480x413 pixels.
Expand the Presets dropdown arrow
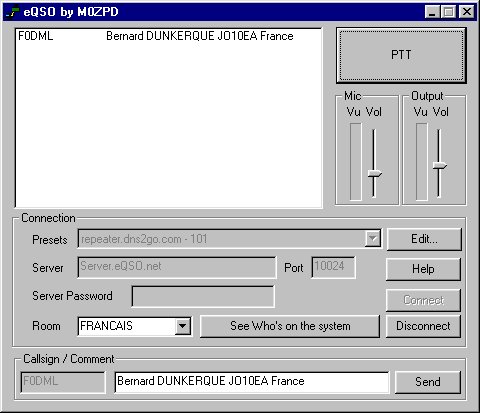[x=372, y=239]
